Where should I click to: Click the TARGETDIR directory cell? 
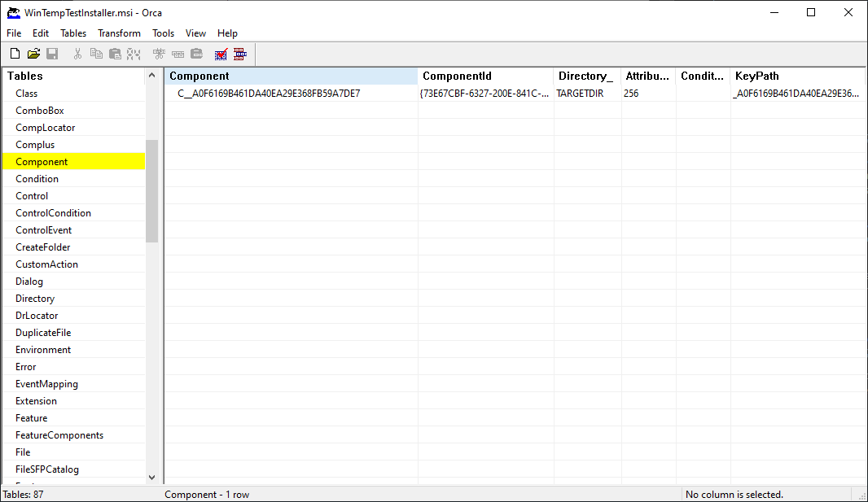587,94
